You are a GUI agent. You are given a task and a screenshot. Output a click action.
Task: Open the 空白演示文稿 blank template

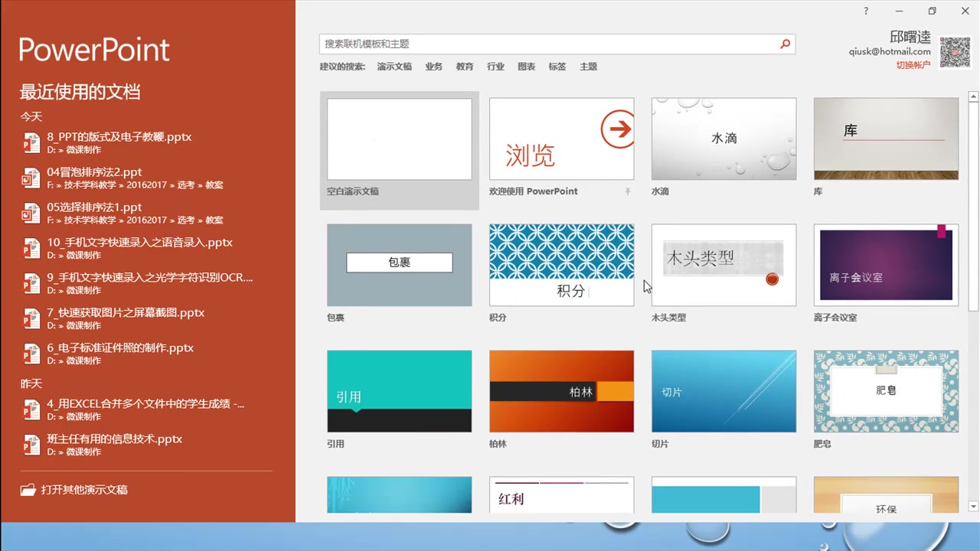point(399,139)
